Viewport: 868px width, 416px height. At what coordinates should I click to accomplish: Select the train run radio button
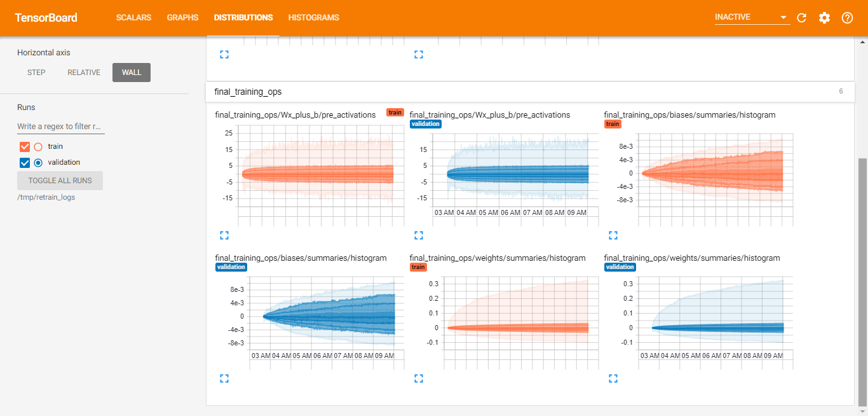coord(37,146)
